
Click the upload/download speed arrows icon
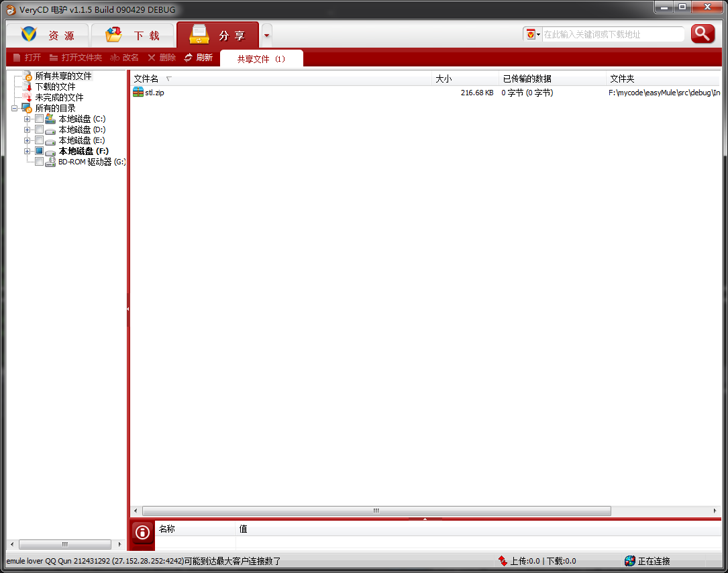pos(503,561)
